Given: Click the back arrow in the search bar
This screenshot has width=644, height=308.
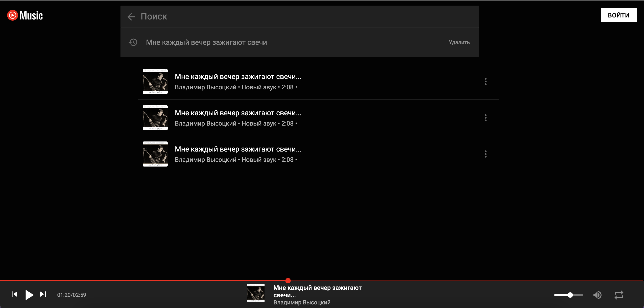Looking at the screenshot, I should tap(131, 17).
